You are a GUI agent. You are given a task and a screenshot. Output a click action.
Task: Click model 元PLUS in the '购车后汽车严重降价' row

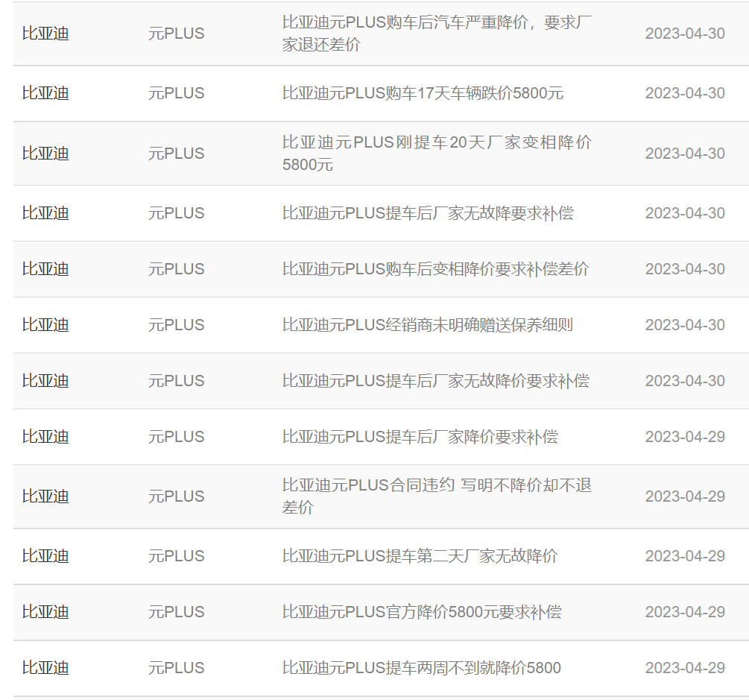point(177,34)
